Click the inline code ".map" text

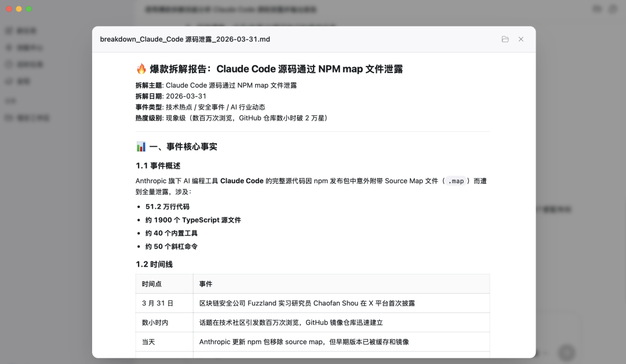coord(456,181)
